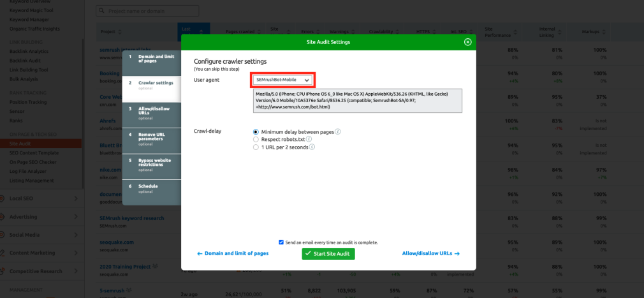Open the User agent dropdown
Image resolution: width=644 pixels, height=298 pixels.
(x=283, y=80)
